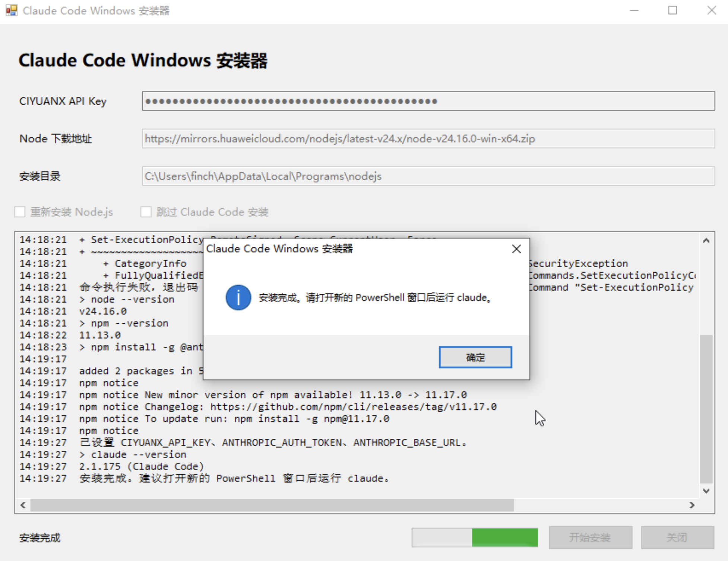Viewport: 728px width, 561px height.
Task: Click the log vertical scrollbar up arrow
Action: (x=706, y=241)
